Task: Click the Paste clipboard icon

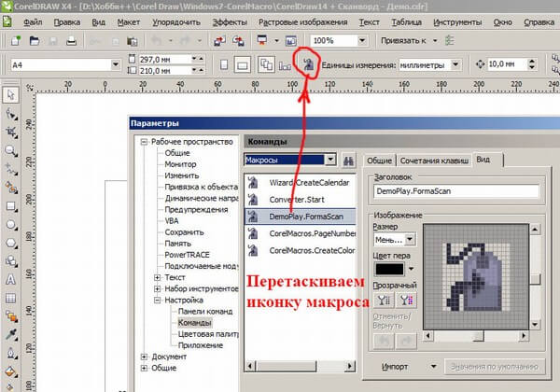Action: tap(133, 41)
